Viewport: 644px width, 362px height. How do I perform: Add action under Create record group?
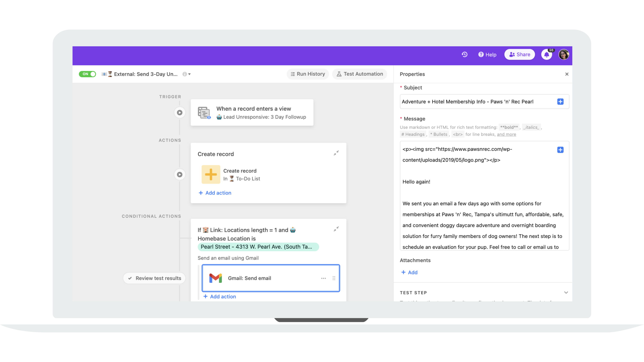[215, 193]
